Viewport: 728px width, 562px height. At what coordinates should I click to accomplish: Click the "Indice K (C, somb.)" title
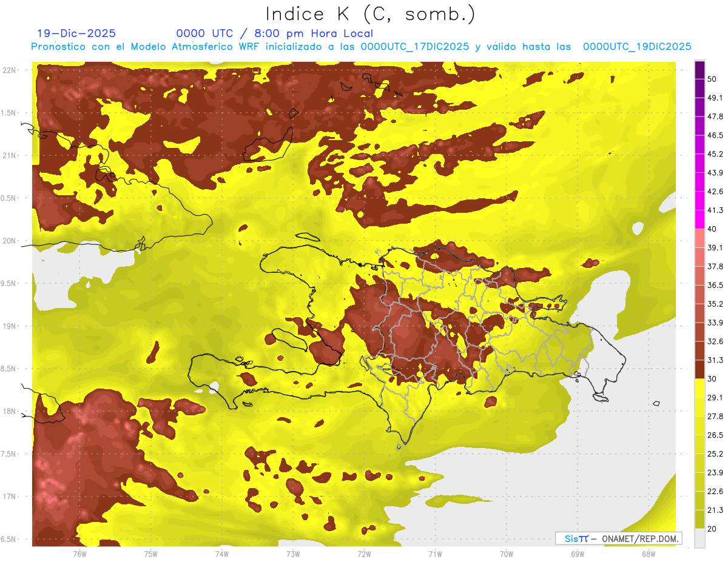coord(370,14)
